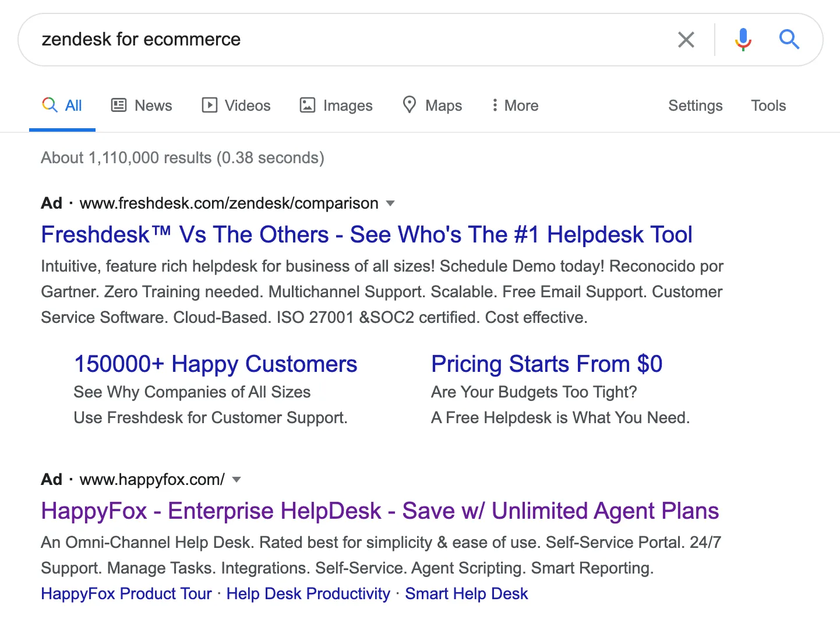Expand the More search options menu

[514, 105]
